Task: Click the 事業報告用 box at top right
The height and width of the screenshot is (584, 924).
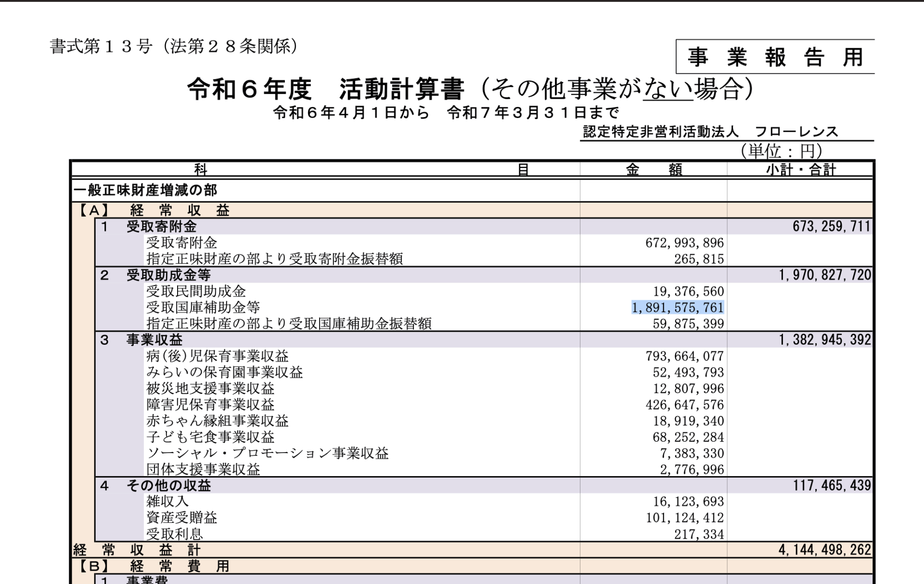Action: click(775, 57)
